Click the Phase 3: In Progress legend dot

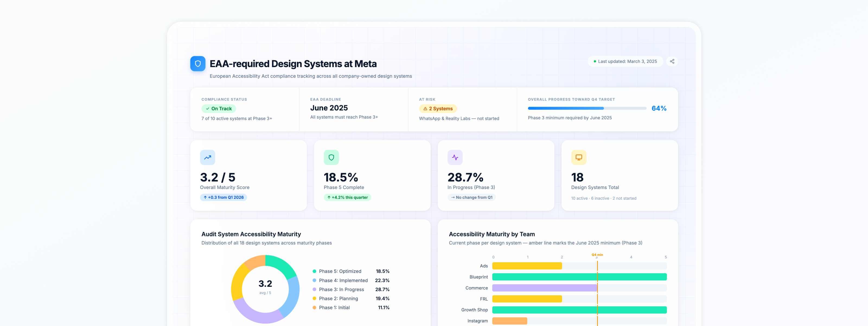(x=314, y=290)
